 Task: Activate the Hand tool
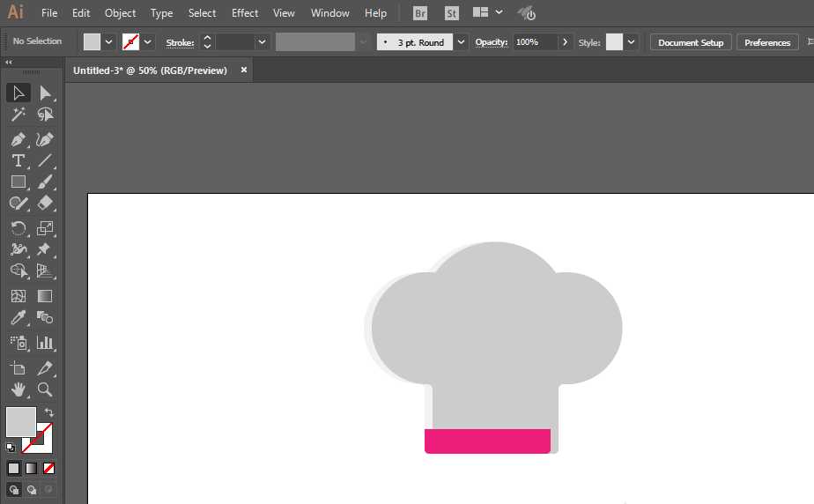point(18,389)
